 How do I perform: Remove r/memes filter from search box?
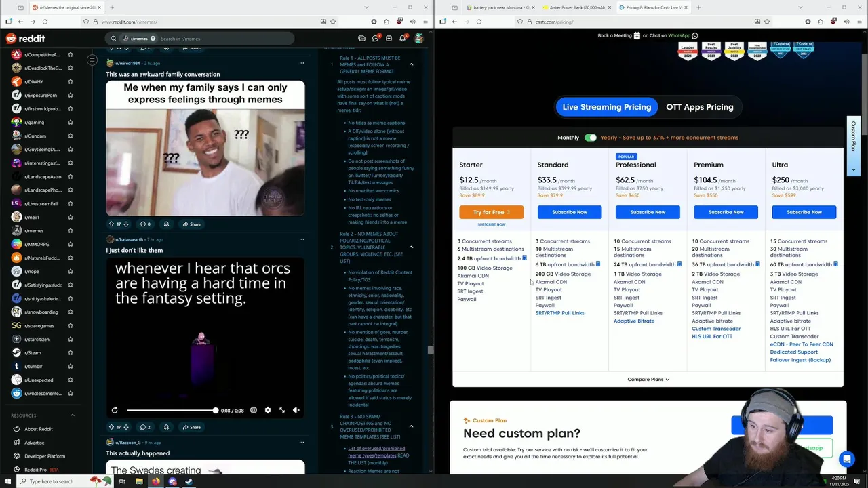153,39
